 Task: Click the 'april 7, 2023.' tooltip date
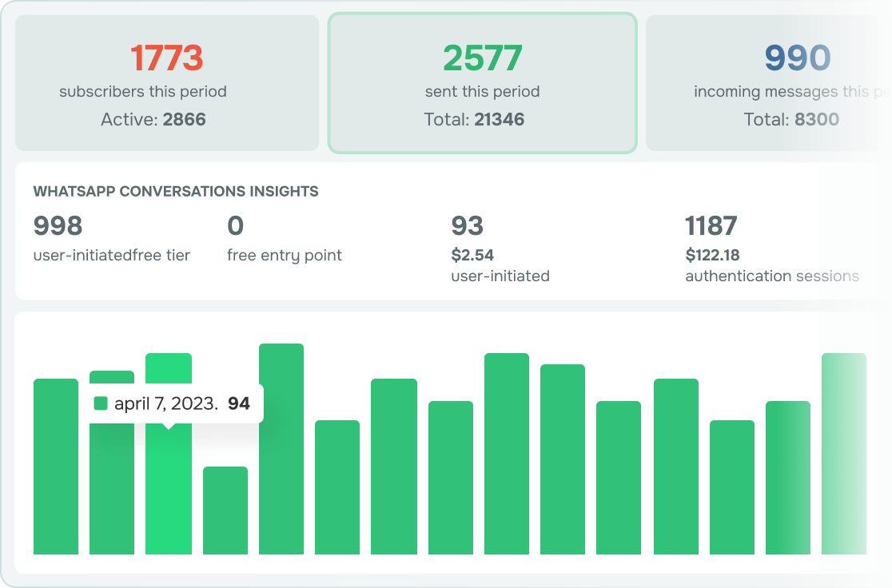[x=166, y=403]
